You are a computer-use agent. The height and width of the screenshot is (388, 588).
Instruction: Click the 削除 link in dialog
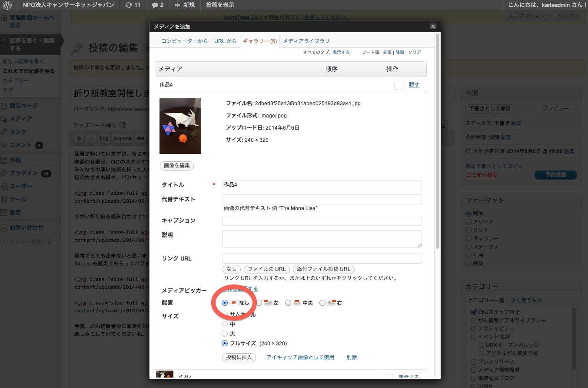click(352, 358)
